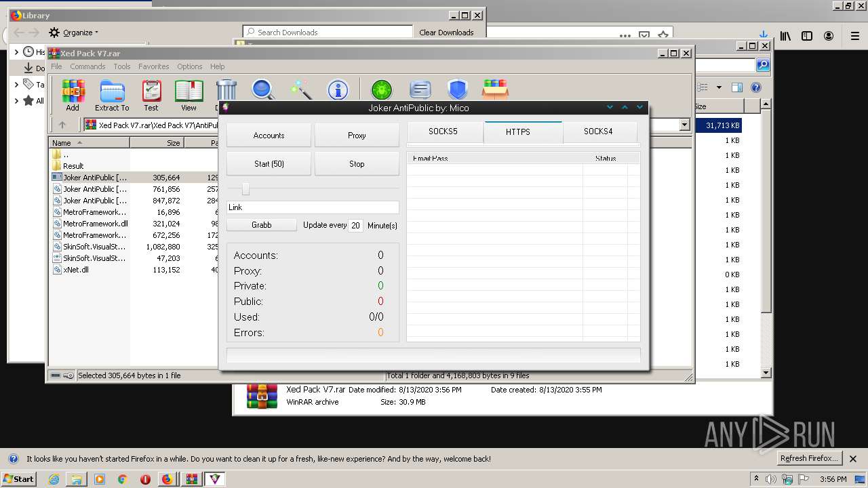Toggle the Firefox sidebar icon
This screenshot has height=488, width=868.
point(807,36)
